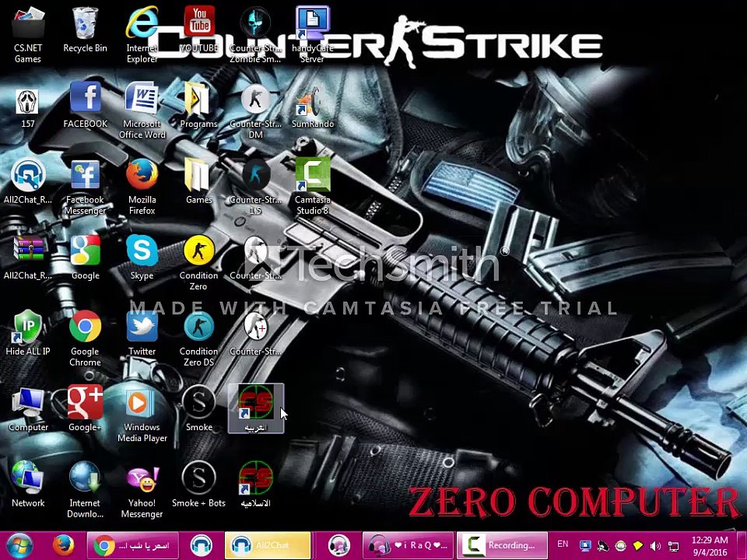Select the Smoke + Bots icon
Image resolution: width=747 pixels, height=560 pixels.
click(198, 484)
